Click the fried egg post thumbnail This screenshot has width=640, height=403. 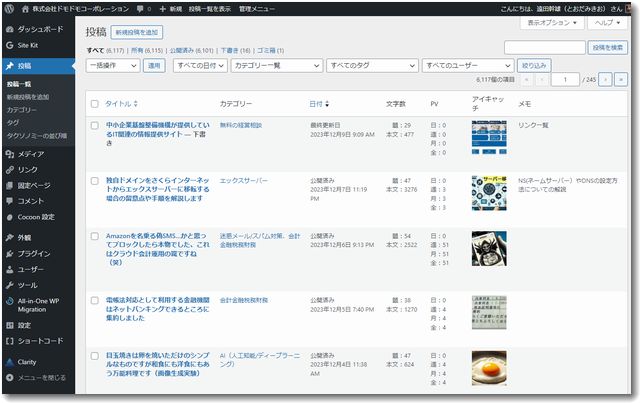pos(489,368)
